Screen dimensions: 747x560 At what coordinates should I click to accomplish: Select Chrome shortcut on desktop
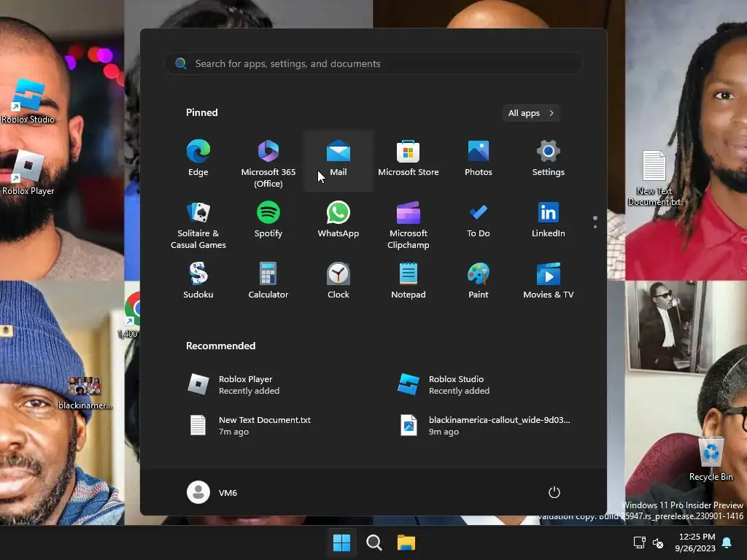[132, 315]
